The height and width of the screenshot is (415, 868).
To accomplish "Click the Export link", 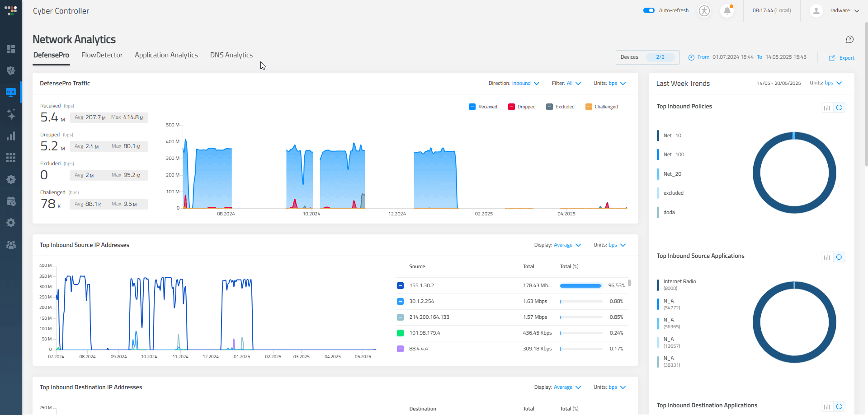I will pyautogui.click(x=847, y=58).
